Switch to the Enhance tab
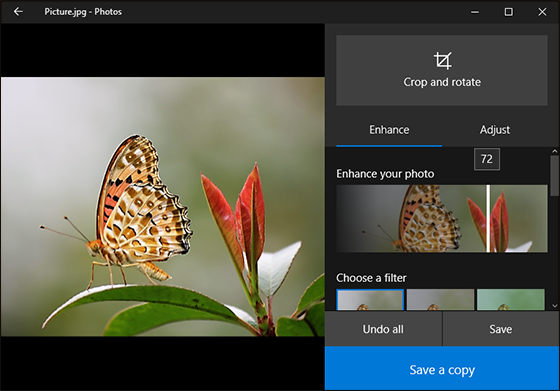This screenshot has width=560, height=391. click(389, 130)
